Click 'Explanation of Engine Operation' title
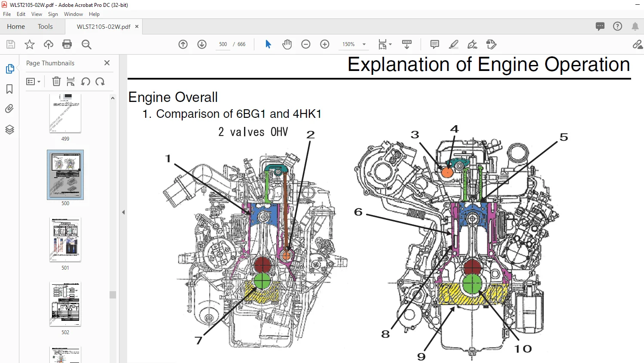 coord(488,65)
